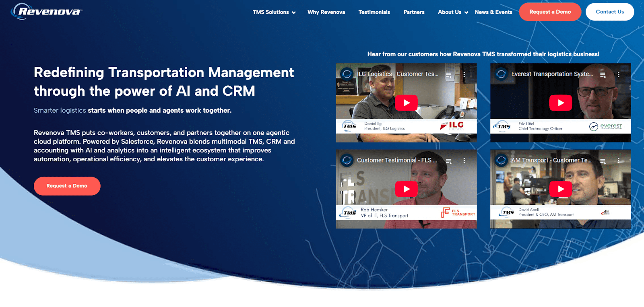
Task: Play the AM Transport customer video
Action: [x=560, y=189]
